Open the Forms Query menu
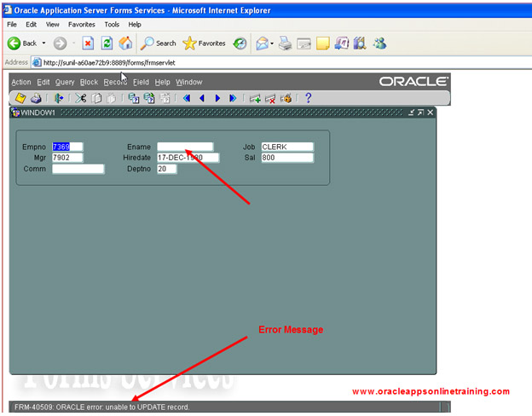This screenshot has width=532, height=416. (x=65, y=82)
